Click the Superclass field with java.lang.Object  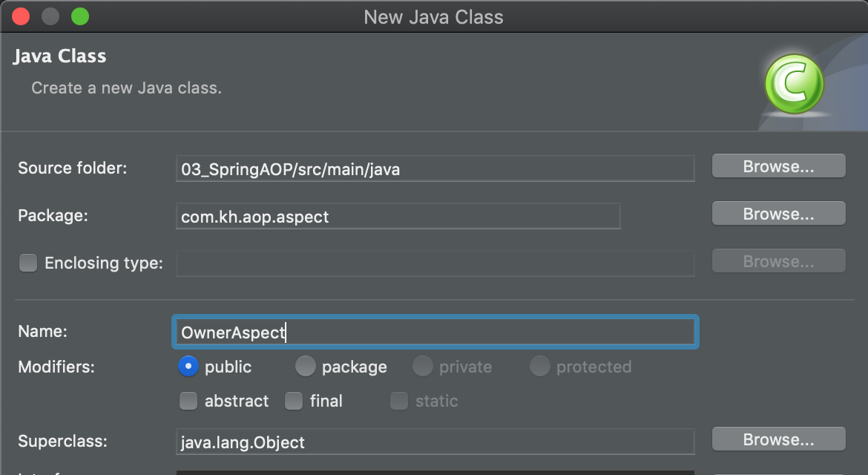pos(435,441)
